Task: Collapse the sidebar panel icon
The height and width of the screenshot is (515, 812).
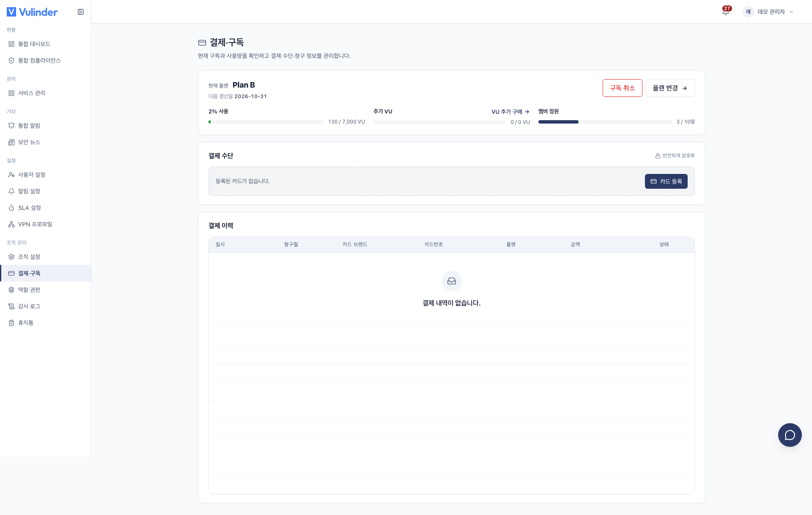Action: pyautogui.click(x=81, y=12)
